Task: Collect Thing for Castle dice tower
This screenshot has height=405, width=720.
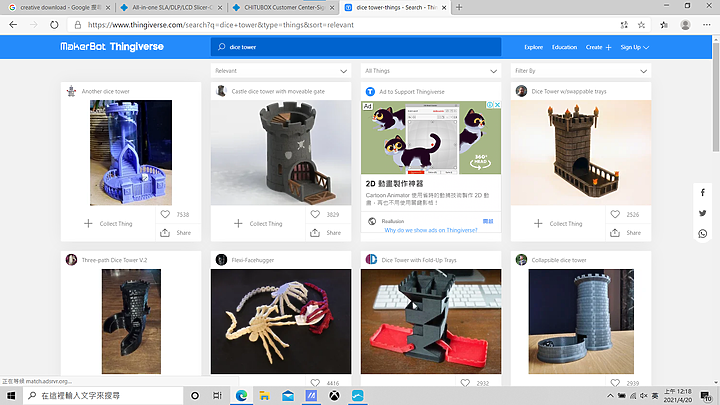Action: point(258,224)
